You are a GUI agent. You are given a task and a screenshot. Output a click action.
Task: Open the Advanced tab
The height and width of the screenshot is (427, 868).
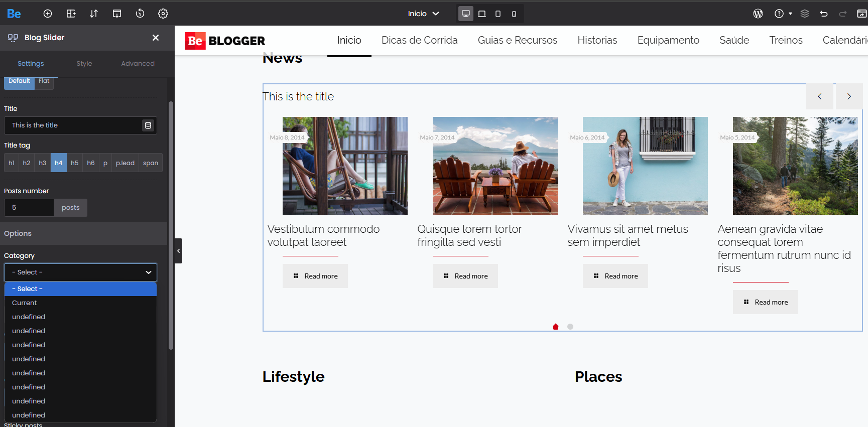(138, 64)
